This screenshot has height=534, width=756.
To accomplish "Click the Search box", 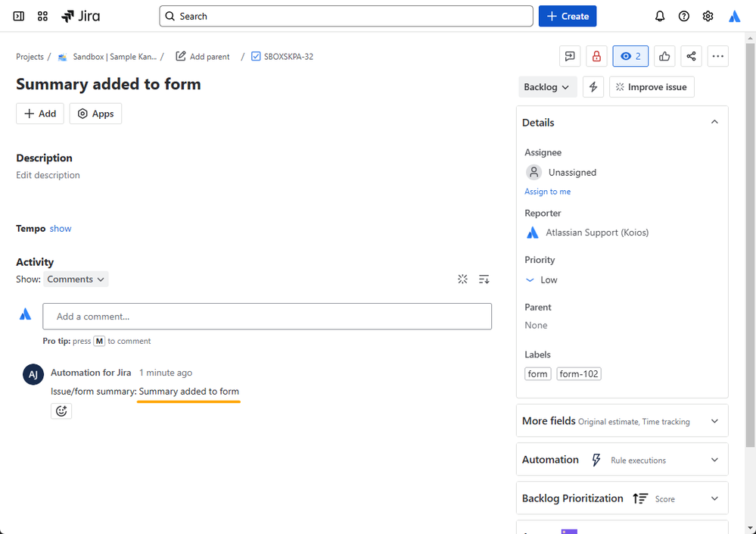I will pos(346,16).
